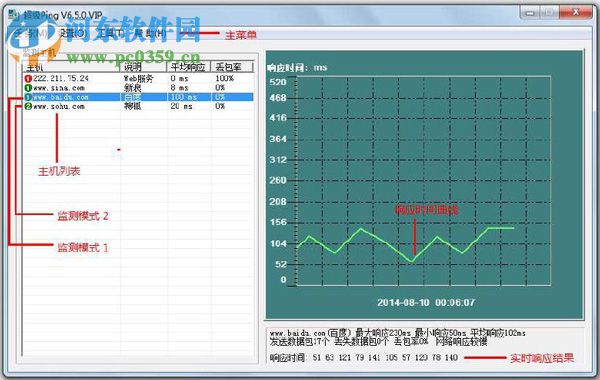600x380 pixels.
Task: Close the 超级Ping window
Action: pyautogui.click(x=576, y=13)
